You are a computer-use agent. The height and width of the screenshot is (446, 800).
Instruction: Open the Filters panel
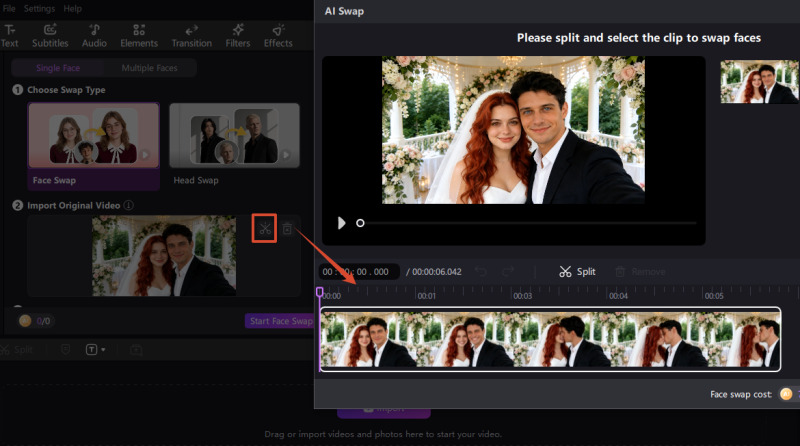[x=238, y=36]
